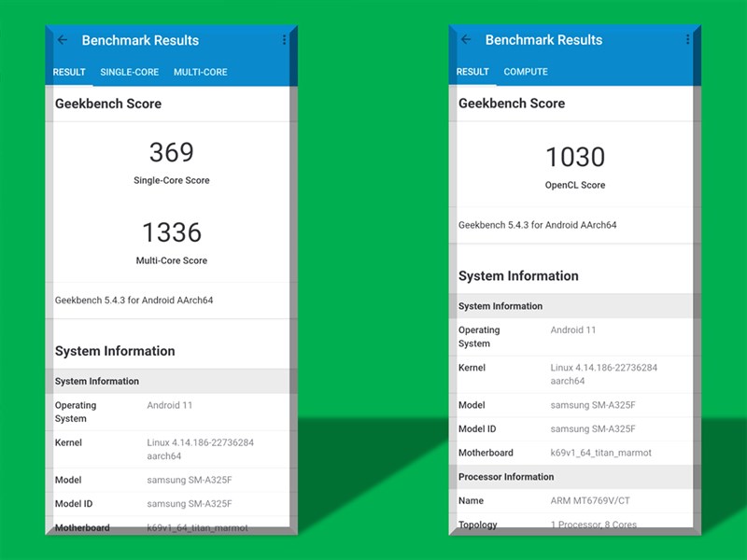Select RESULT tab on left screen
The image size is (747, 560).
pyautogui.click(x=69, y=72)
